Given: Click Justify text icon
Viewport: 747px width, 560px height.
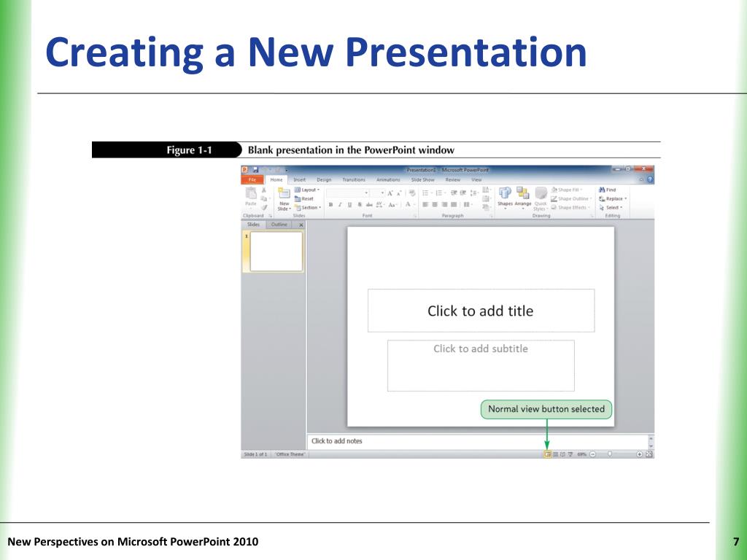Looking at the screenshot, I should [454, 204].
